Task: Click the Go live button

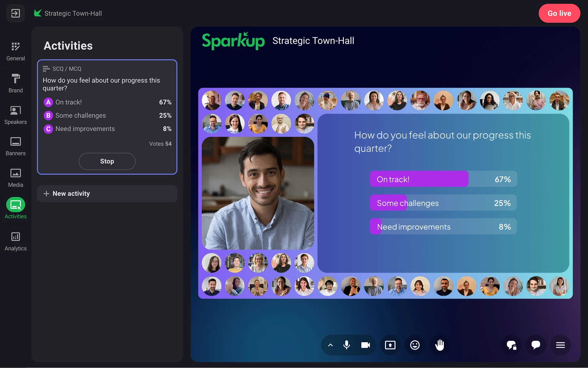Action: click(559, 13)
